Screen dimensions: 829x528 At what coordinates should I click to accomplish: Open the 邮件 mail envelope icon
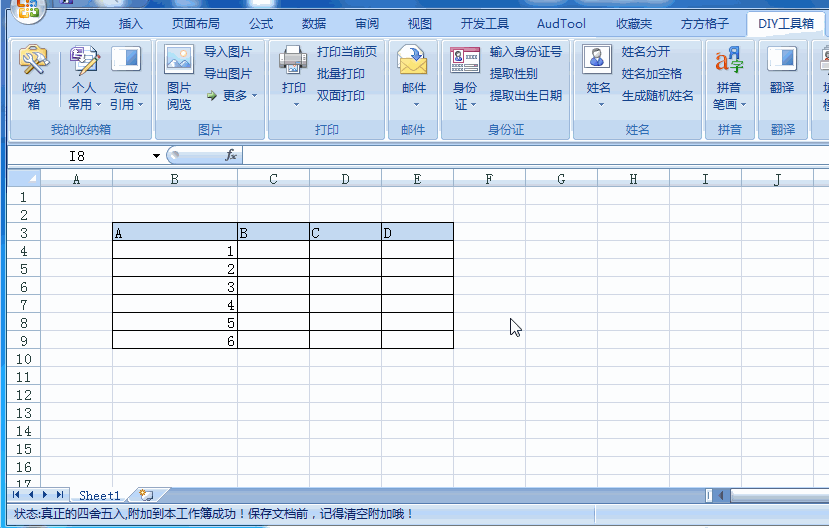[x=413, y=62]
